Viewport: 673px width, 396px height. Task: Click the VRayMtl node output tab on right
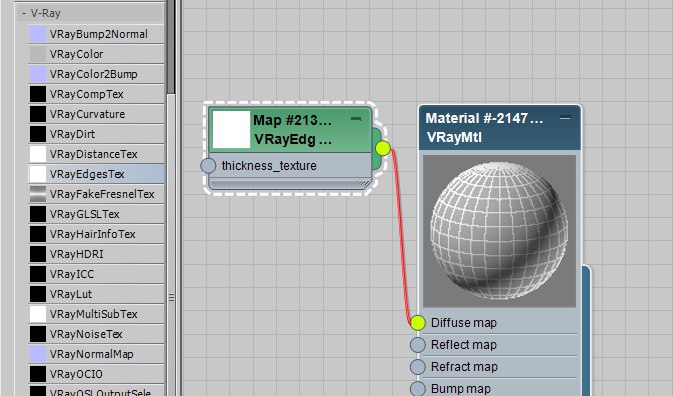[x=587, y=330]
